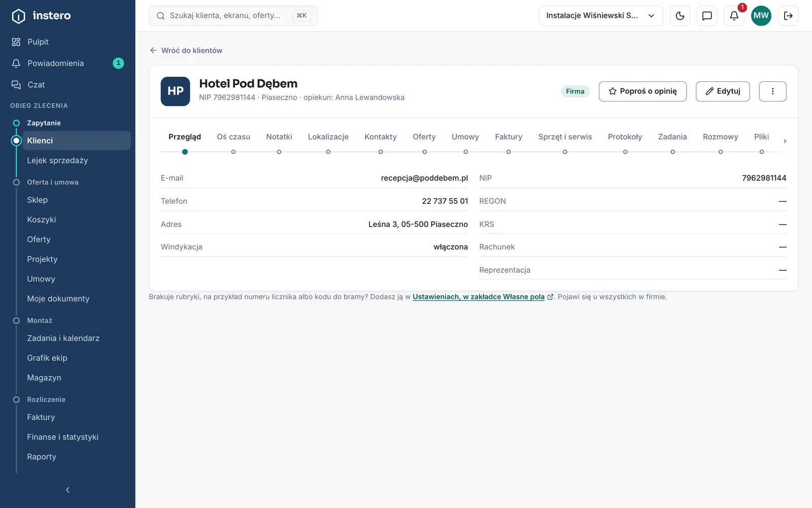Open Zadania i kalendarz in sidebar
This screenshot has height=508, width=812.
(x=76, y=338)
